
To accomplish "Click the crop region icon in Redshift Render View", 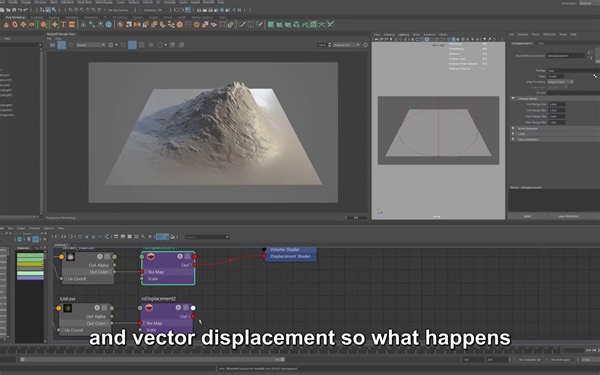I will click(x=123, y=45).
